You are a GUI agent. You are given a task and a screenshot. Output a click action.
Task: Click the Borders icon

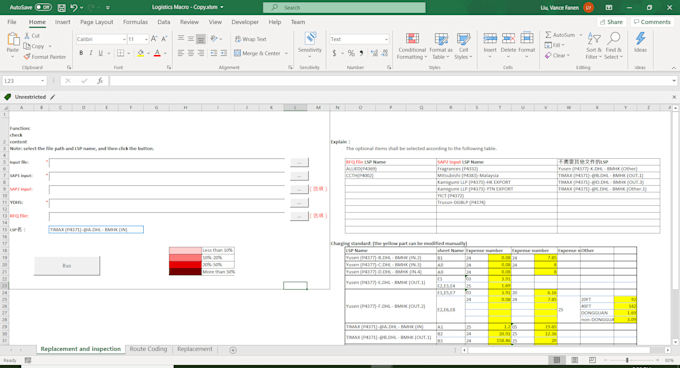[x=121, y=53]
